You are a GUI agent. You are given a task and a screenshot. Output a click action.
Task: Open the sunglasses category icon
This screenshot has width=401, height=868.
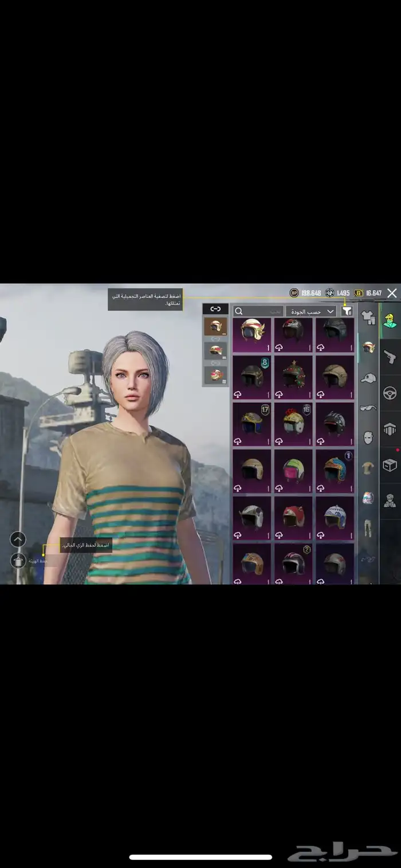368,408
